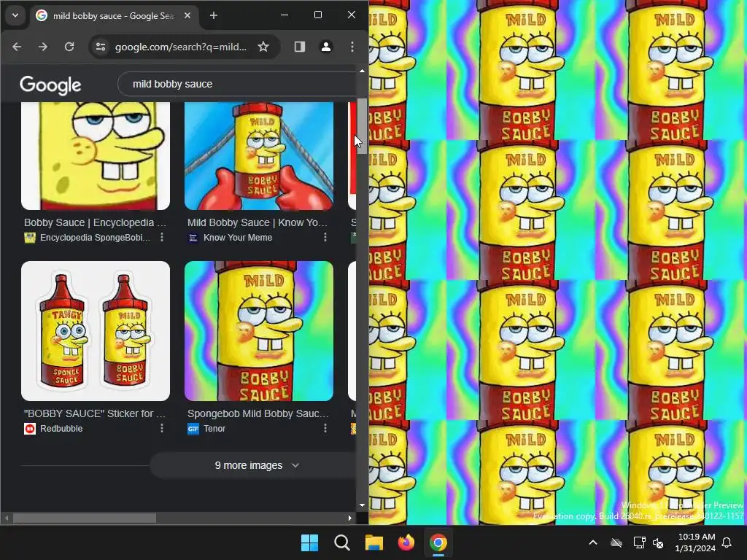This screenshot has width=747, height=560.
Task: Click vertical scrollbar up arrow
Action: pos(362,71)
